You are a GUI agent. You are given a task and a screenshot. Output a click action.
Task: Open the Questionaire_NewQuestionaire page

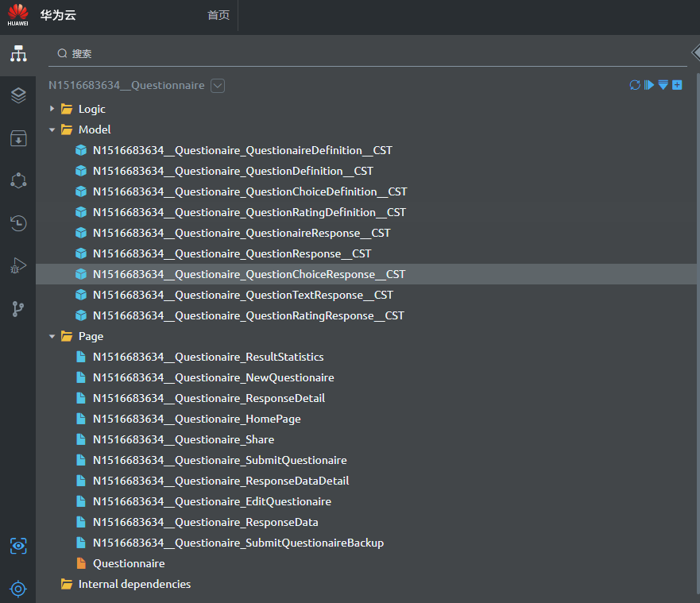pyautogui.click(x=214, y=377)
